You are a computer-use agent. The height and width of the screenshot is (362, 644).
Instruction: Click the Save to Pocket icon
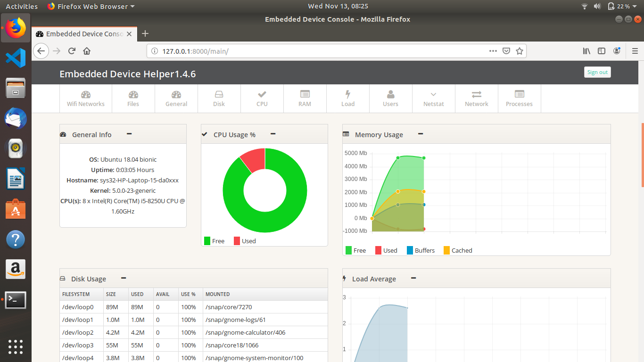point(506,51)
